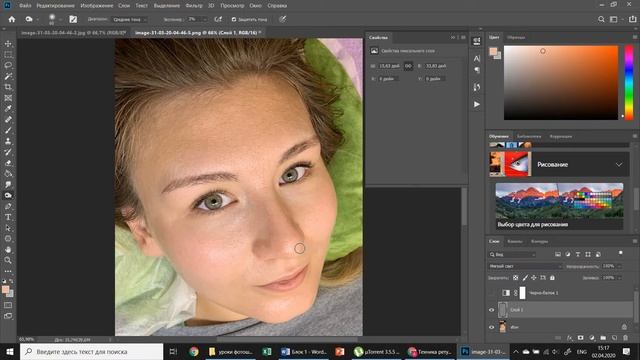Add layer style with fx icon
Viewport: 640px width, 360px height.
[x=570, y=338]
